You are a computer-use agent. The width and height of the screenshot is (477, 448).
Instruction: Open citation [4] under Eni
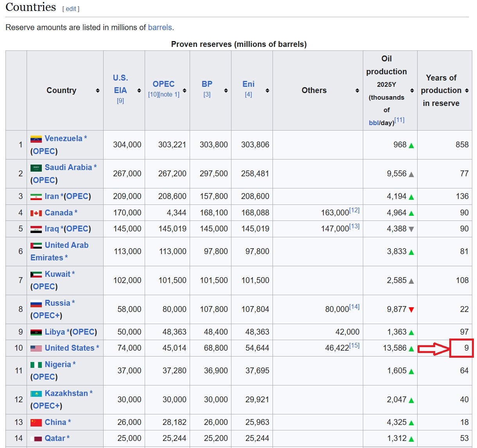[248, 94]
